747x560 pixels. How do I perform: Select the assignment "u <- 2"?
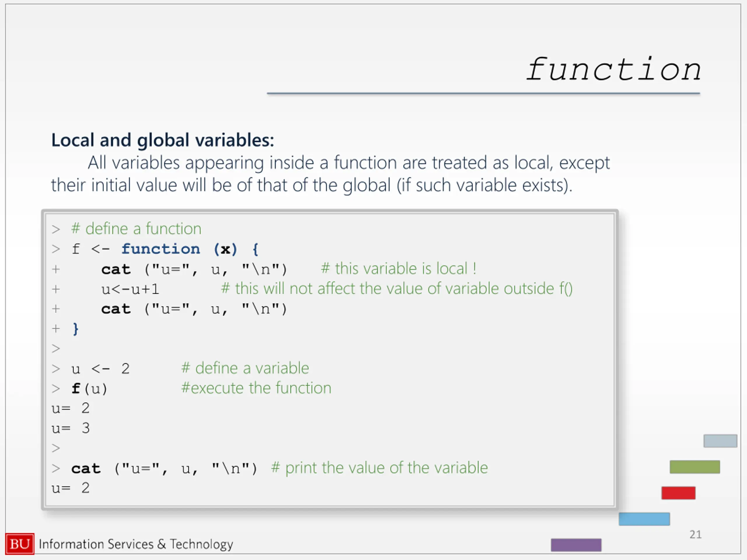coord(101,369)
